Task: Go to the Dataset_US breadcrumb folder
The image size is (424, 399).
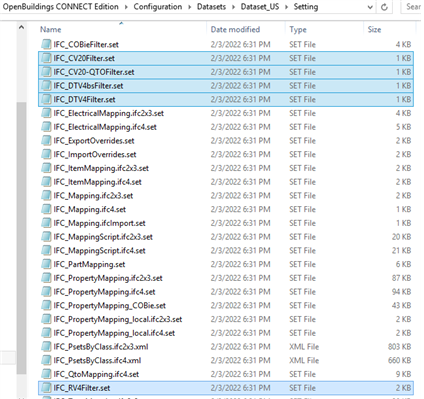Action: [x=260, y=7]
